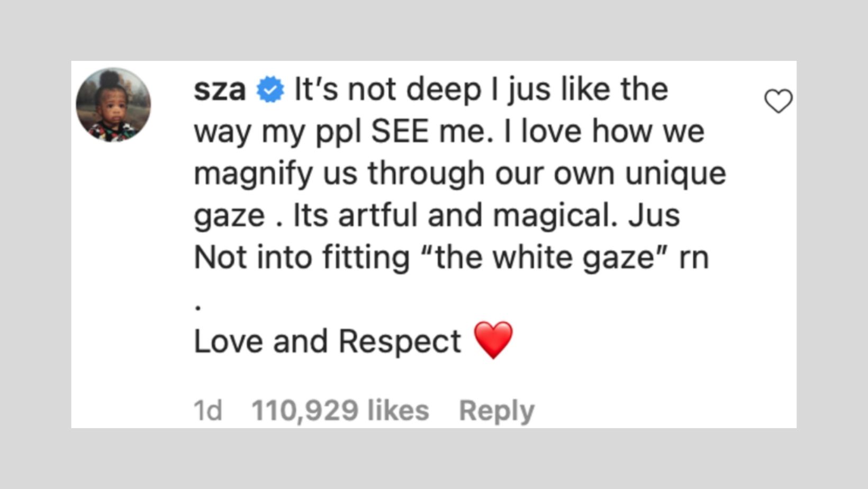Click the phrase "Not into fitting"
Viewport: 868px width, 489px height.
302,258
